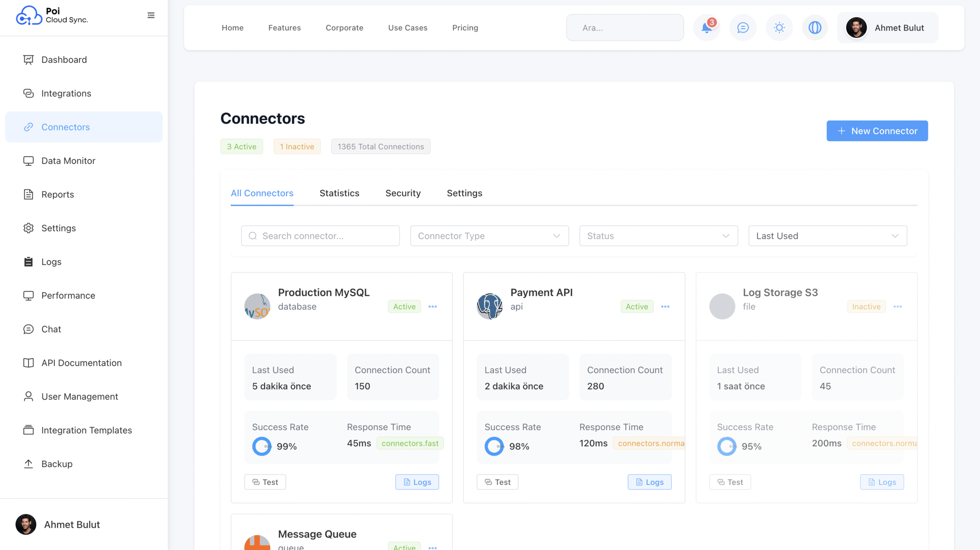Screen dimensions: 980x550
Task: Open Logs for the Payment API connector
Action: pyautogui.click(x=649, y=482)
